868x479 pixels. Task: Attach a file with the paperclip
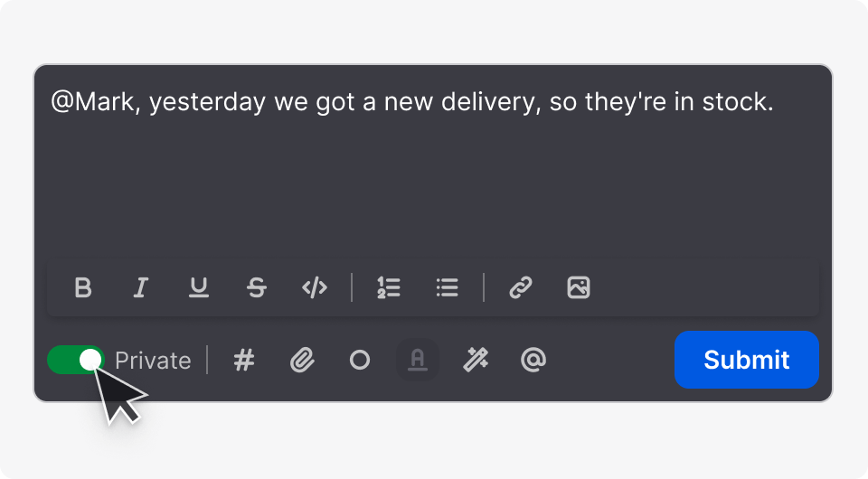[x=302, y=361]
